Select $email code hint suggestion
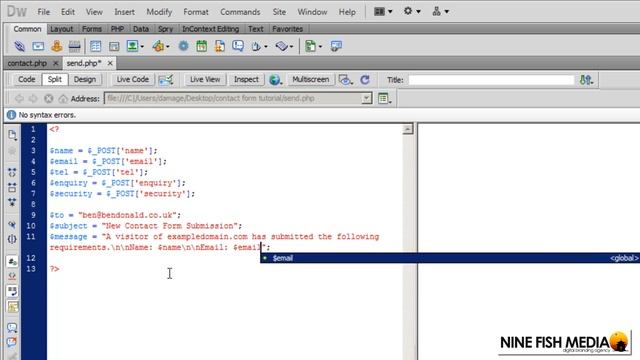Viewport: 640px width, 360px height. click(450, 258)
